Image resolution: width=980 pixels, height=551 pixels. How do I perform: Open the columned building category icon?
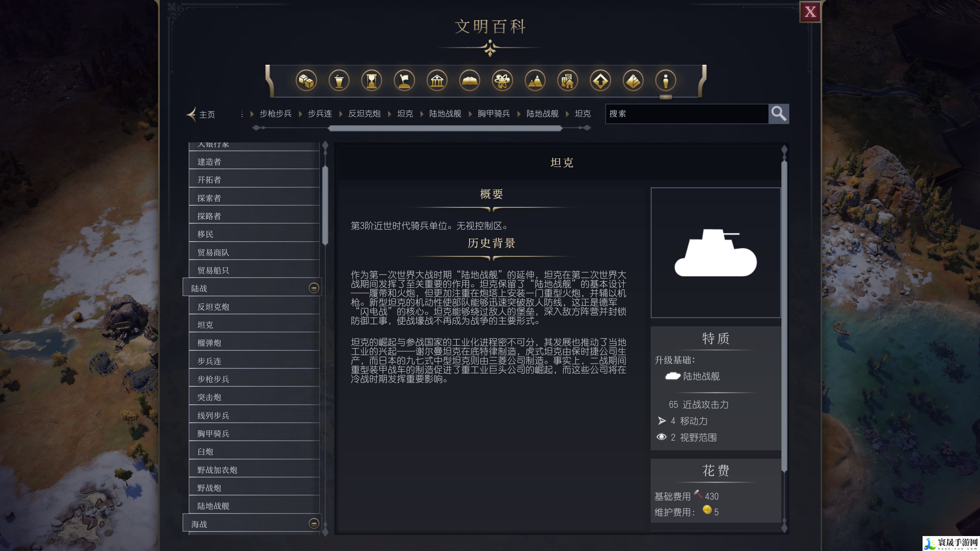click(x=437, y=81)
